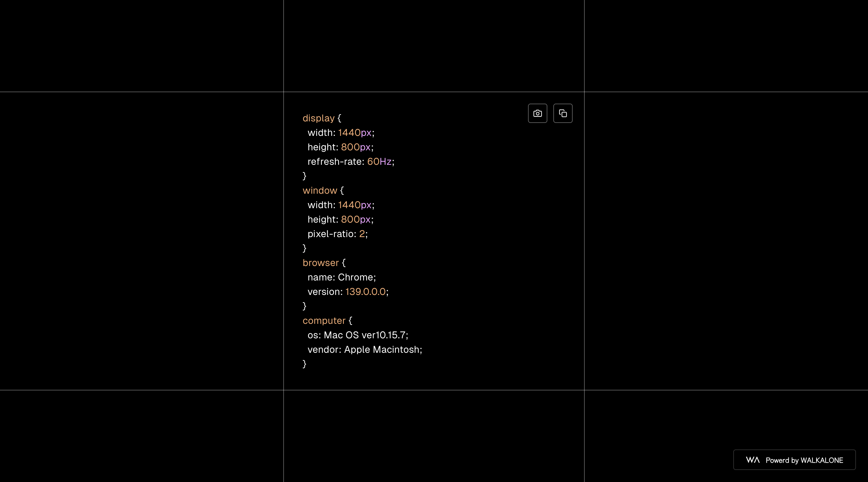Click the camera screenshot icon
The height and width of the screenshot is (482, 868).
[x=537, y=114]
